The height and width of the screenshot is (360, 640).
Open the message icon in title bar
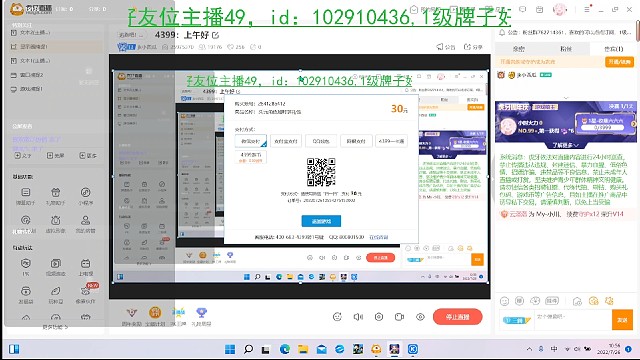tap(522, 9)
